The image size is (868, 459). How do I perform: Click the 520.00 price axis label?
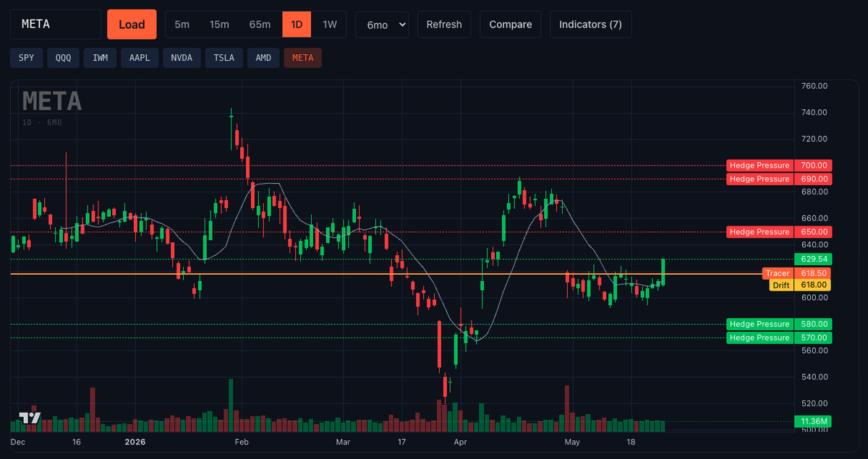pos(814,403)
